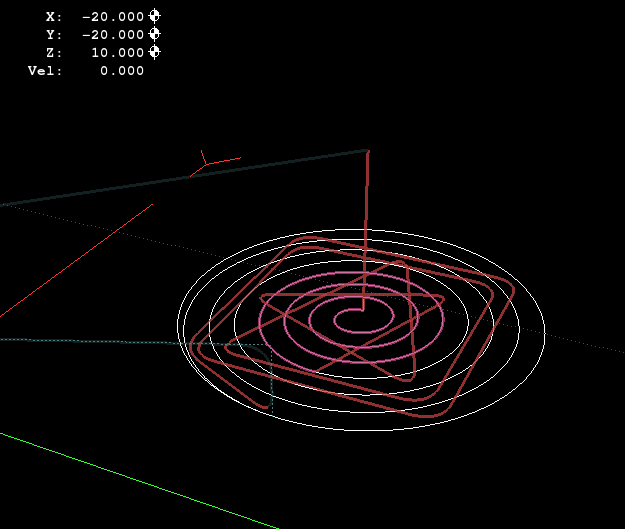The width and height of the screenshot is (625, 529).
Task: Click the Vel readout 0.000
Action: pos(122,71)
